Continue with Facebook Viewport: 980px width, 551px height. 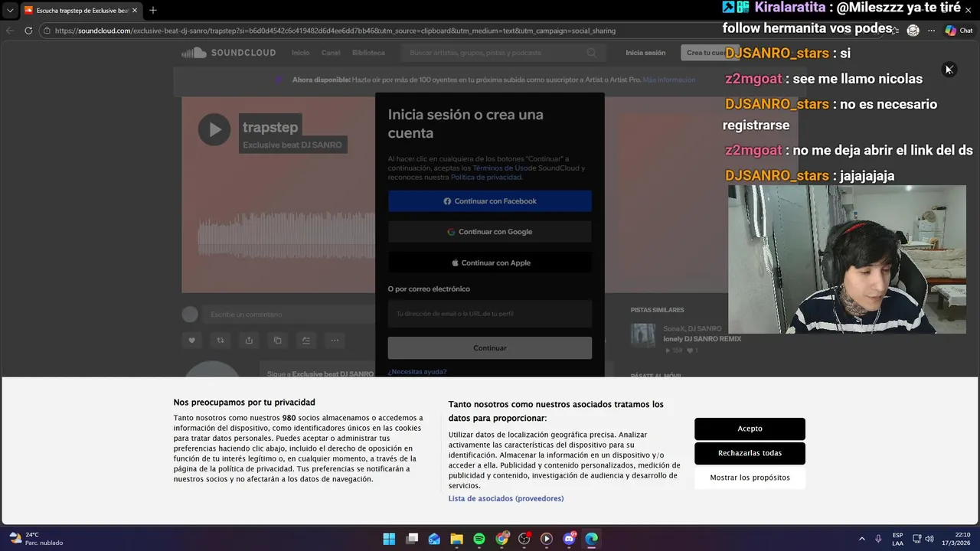pos(490,201)
